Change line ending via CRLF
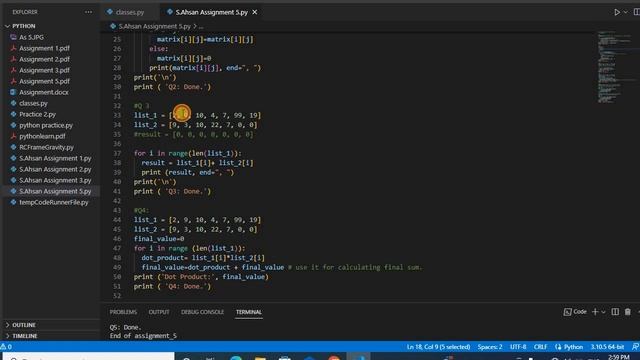This screenshot has width=640, height=360. [540, 347]
